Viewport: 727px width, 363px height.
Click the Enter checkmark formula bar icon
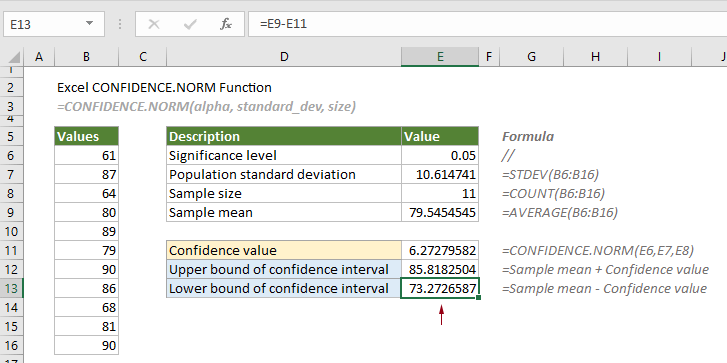click(190, 24)
